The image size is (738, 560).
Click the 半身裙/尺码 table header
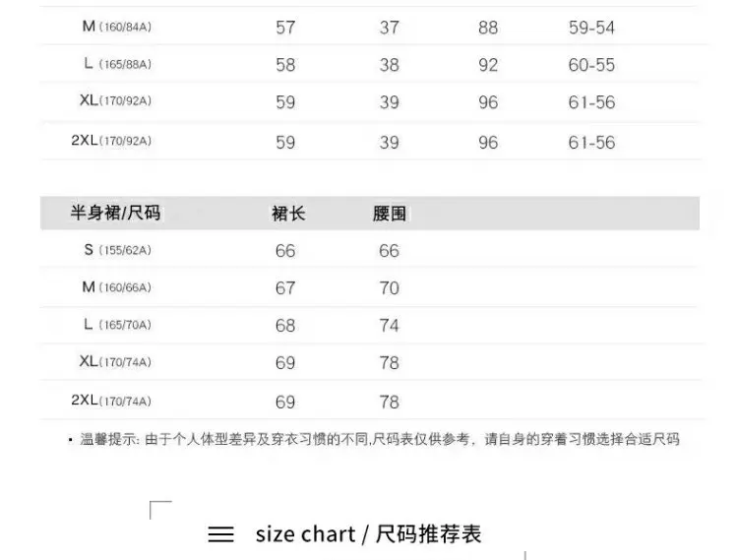click(x=115, y=213)
